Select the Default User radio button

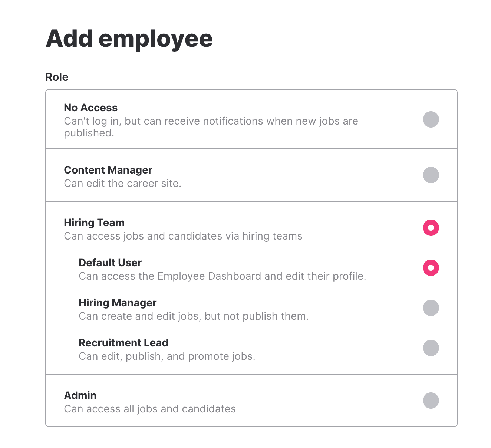tap(431, 268)
